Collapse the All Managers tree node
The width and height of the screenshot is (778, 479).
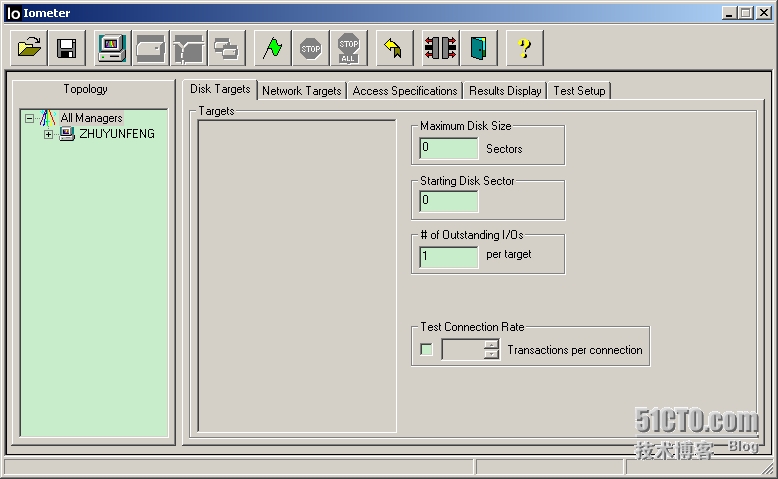(x=29, y=118)
